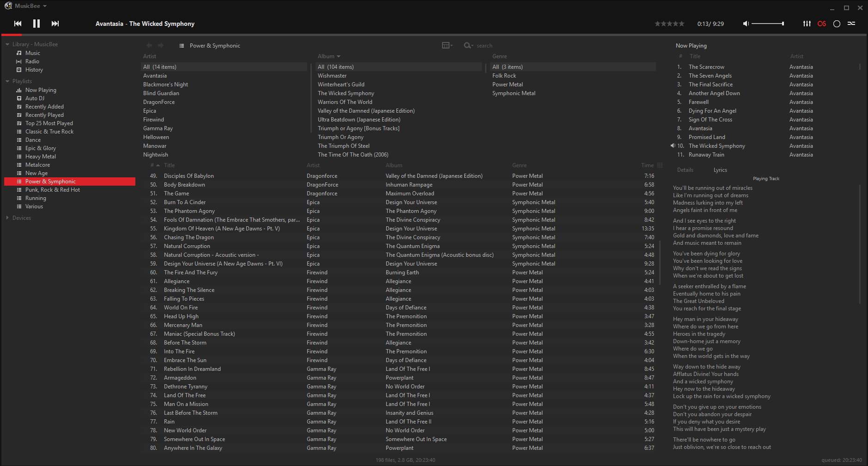Open the Radio library node
The height and width of the screenshot is (466, 868).
click(x=32, y=61)
